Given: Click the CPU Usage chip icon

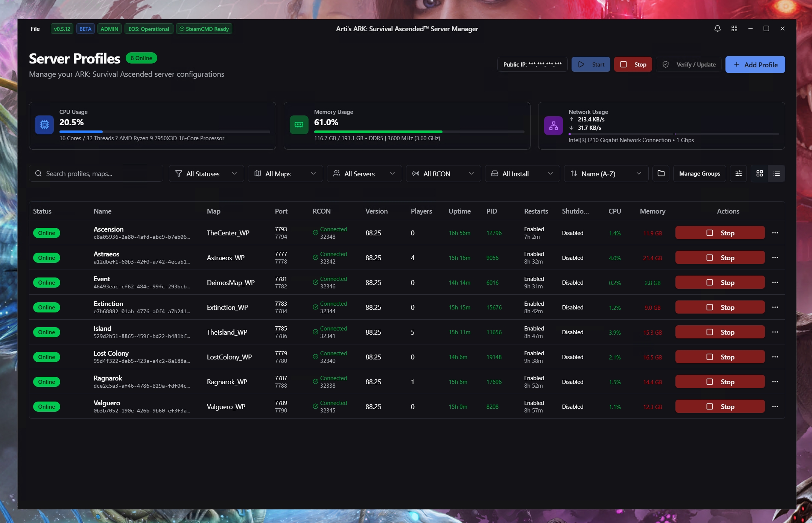Looking at the screenshot, I should [44, 125].
